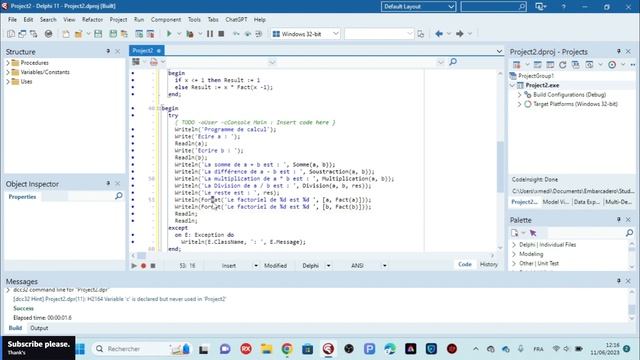Click the Run Without Debugging icon
Screen dimensions: 640x360
(x=190, y=34)
